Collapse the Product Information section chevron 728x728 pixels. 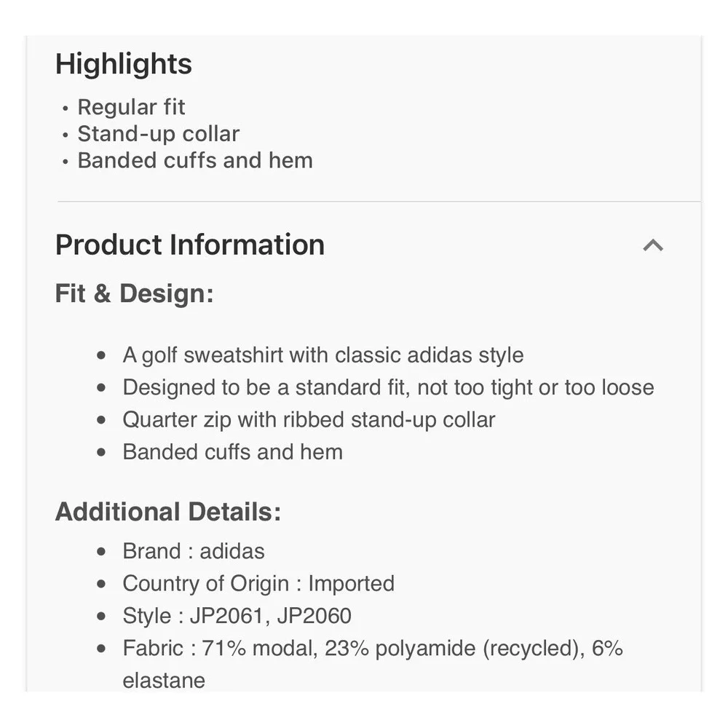pyautogui.click(x=653, y=245)
